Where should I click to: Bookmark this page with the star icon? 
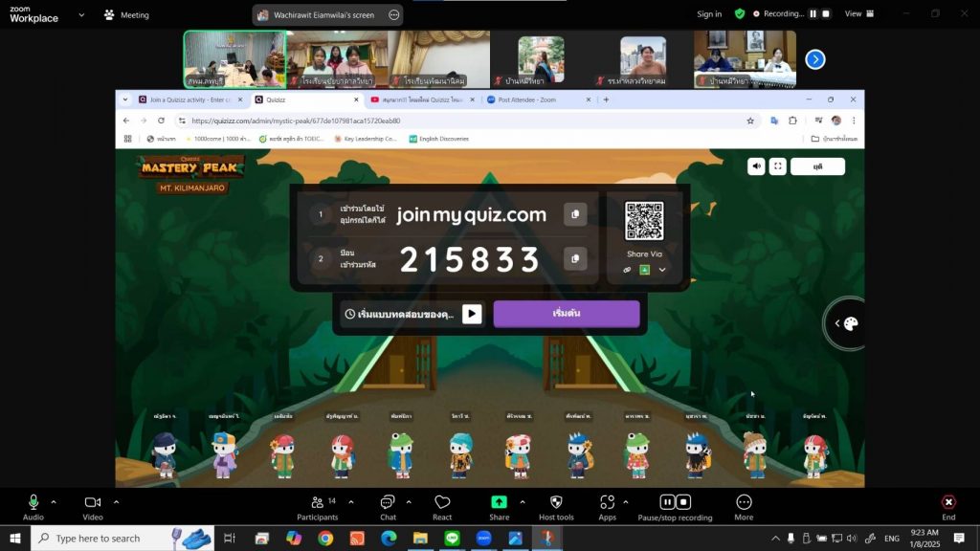point(750,121)
